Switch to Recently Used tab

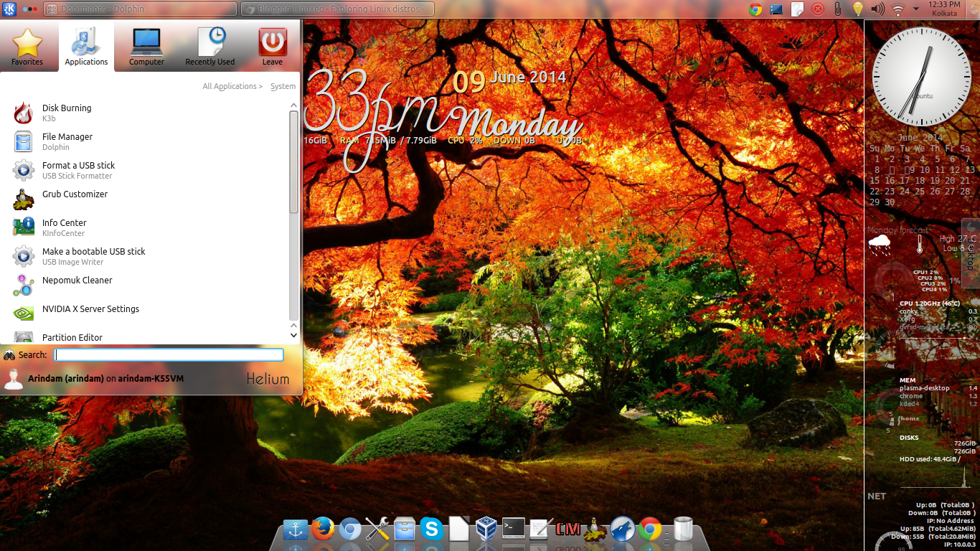pyautogui.click(x=210, y=47)
